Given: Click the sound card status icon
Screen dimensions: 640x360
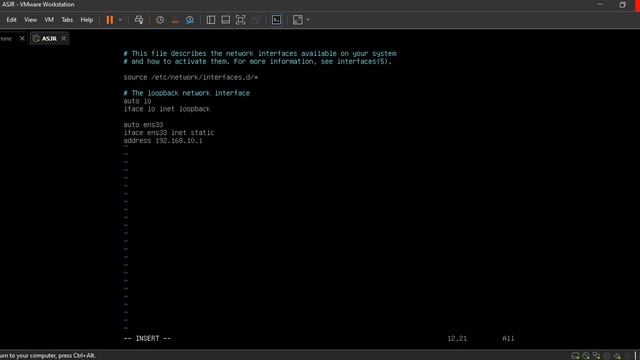Looking at the screenshot, I should coord(617,356).
